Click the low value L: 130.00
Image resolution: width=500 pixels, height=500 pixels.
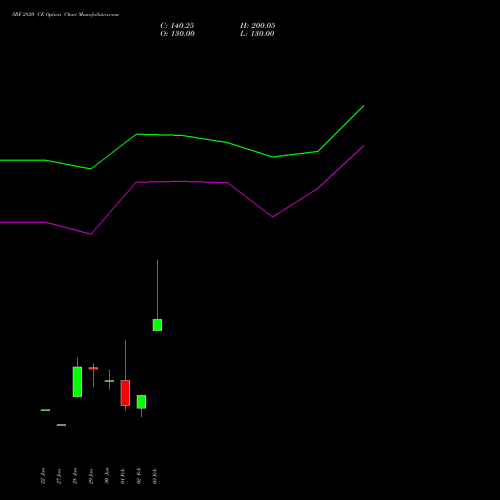coord(257,34)
